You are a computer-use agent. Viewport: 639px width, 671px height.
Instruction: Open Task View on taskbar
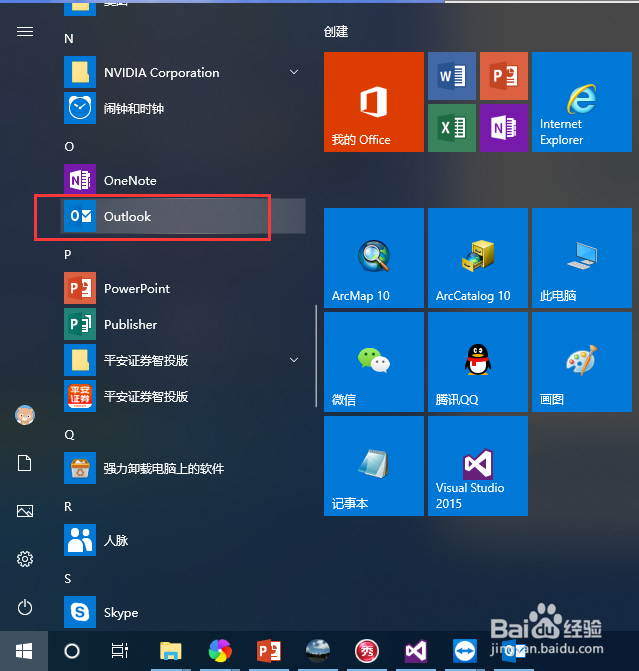120,651
